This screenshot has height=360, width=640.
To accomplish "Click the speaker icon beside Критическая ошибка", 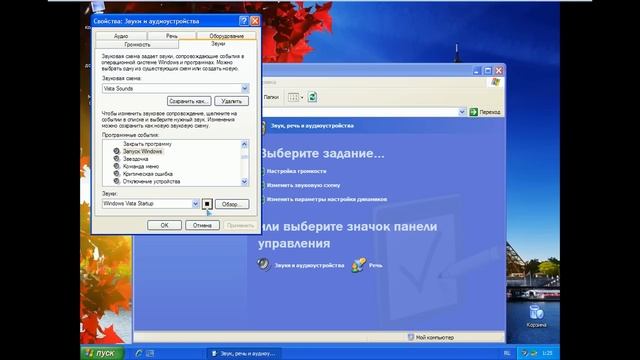I will [116, 174].
